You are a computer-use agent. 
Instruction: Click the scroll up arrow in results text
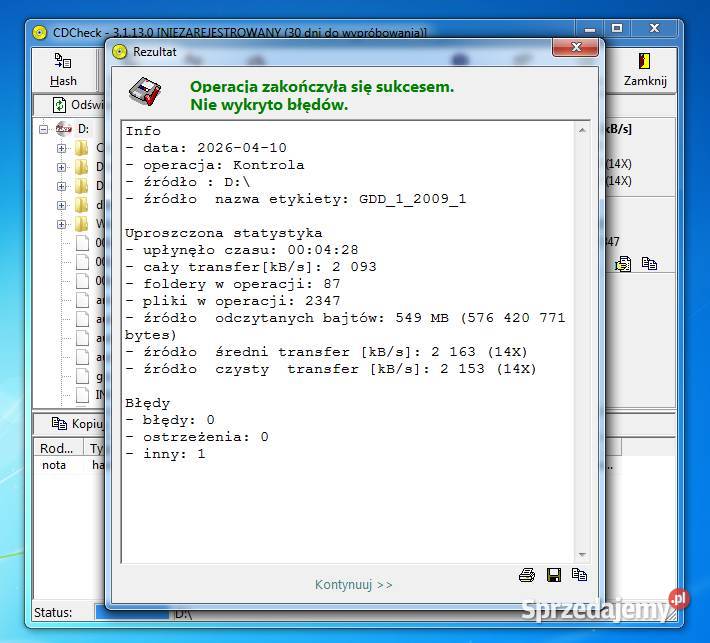[x=582, y=130]
